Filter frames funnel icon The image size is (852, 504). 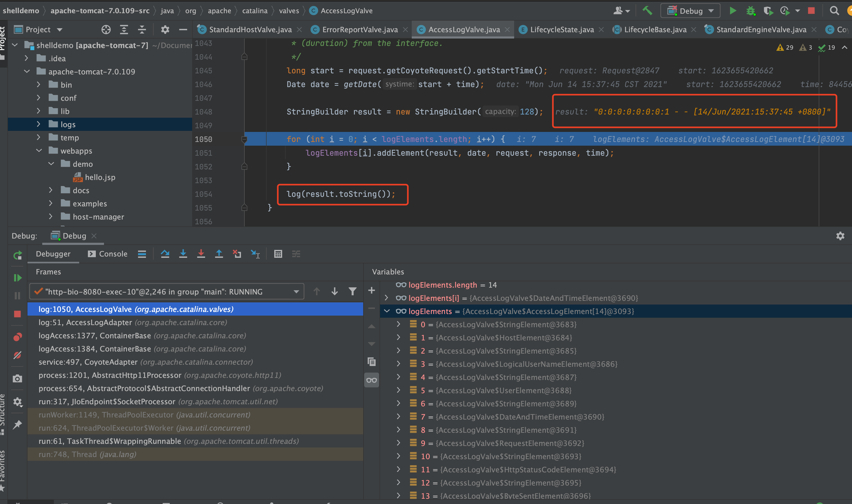tap(353, 291)
